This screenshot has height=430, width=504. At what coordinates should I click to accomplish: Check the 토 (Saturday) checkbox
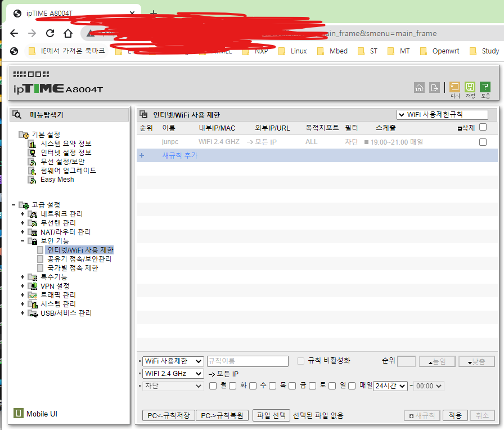click(312, 386)
